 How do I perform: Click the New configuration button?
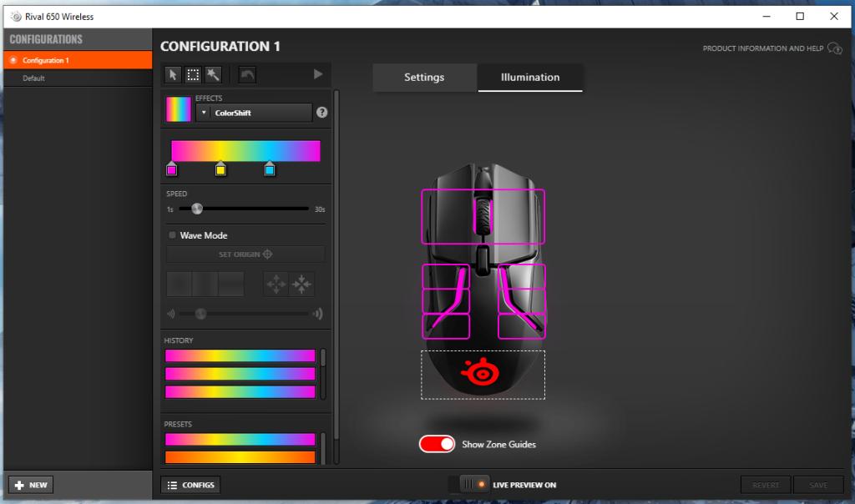click(x=31, y=485)
